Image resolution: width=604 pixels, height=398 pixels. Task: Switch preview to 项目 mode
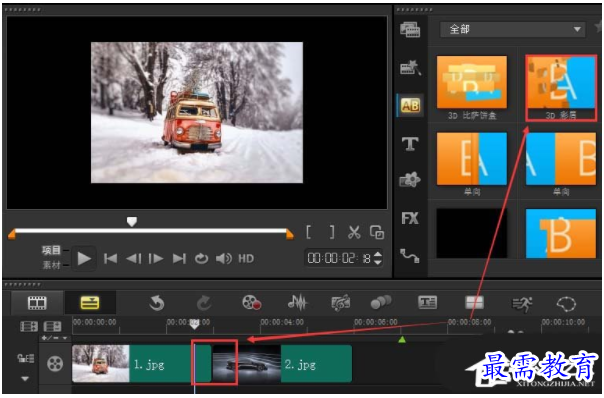click(51, 250)
